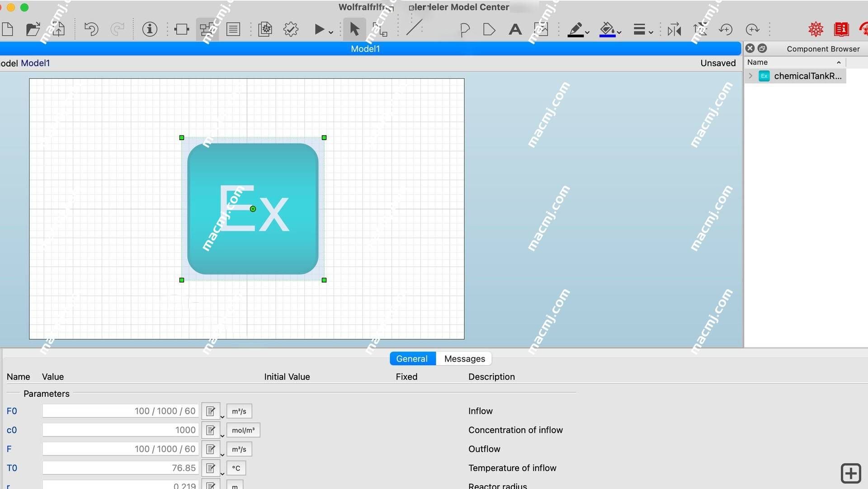Select the text annotation tool
This screenshot has width=868, height=489.
click(x=514, y=28)
